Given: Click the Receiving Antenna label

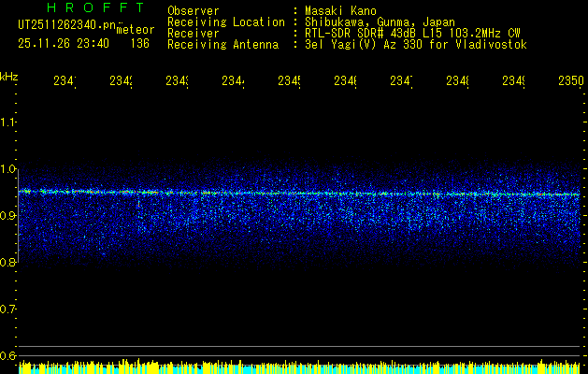Looking at the screenshot, I should point(223,45).
